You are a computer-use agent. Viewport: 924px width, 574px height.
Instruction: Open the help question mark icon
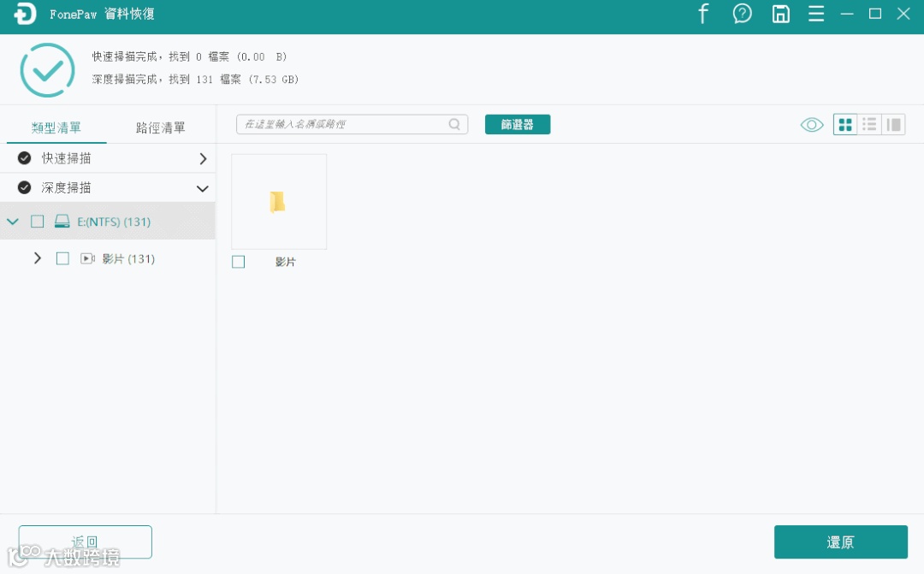coord(742,14)
